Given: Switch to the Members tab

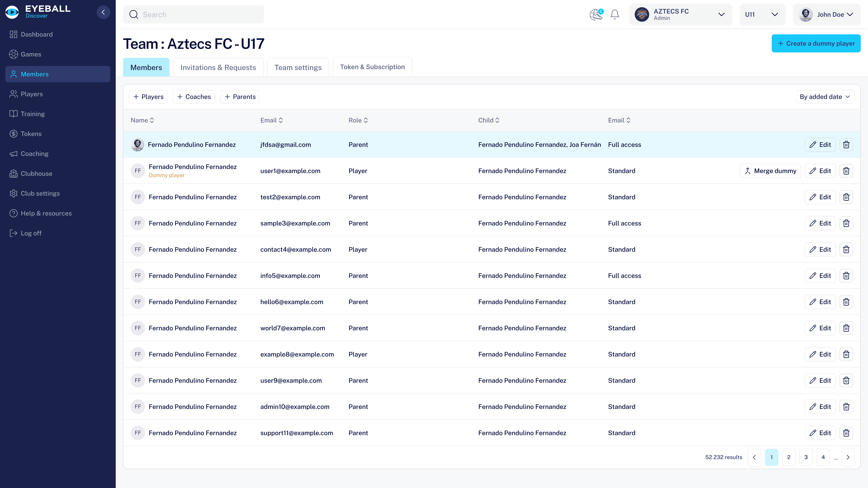Looking at the screenshot, I should tap(146, 67).
